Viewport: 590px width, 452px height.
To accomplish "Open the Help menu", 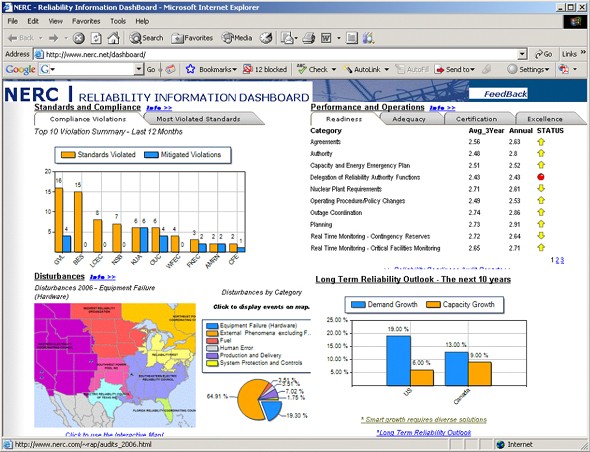I will coord(142,21).
